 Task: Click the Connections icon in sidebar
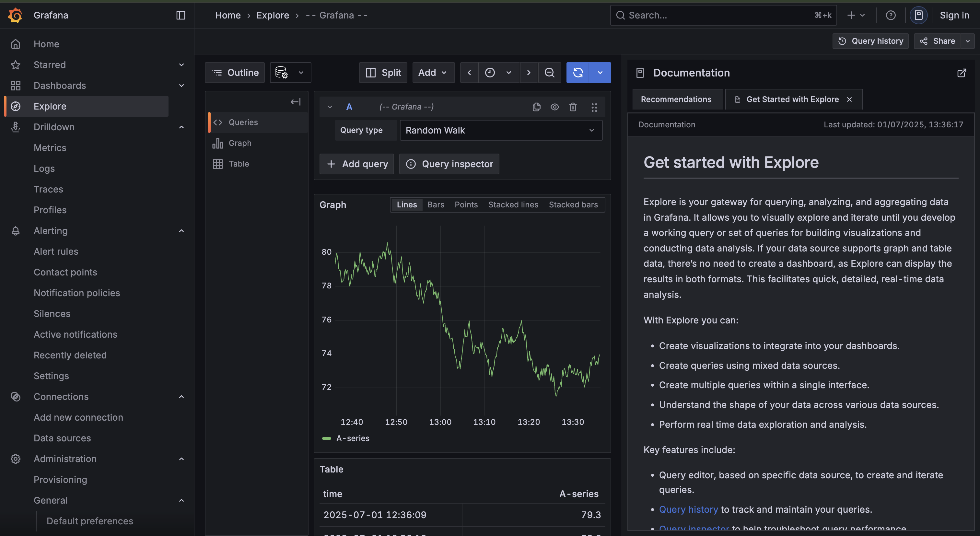click(x=16, y=397)
